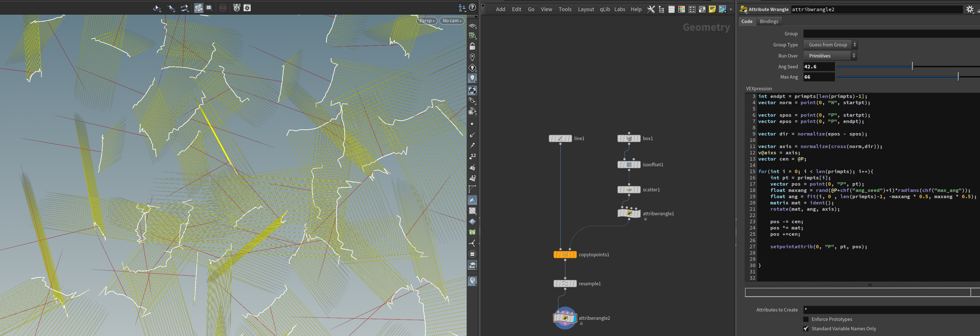
Task: Uncheck Standard Variable Names Only
Action: point(806,329)
